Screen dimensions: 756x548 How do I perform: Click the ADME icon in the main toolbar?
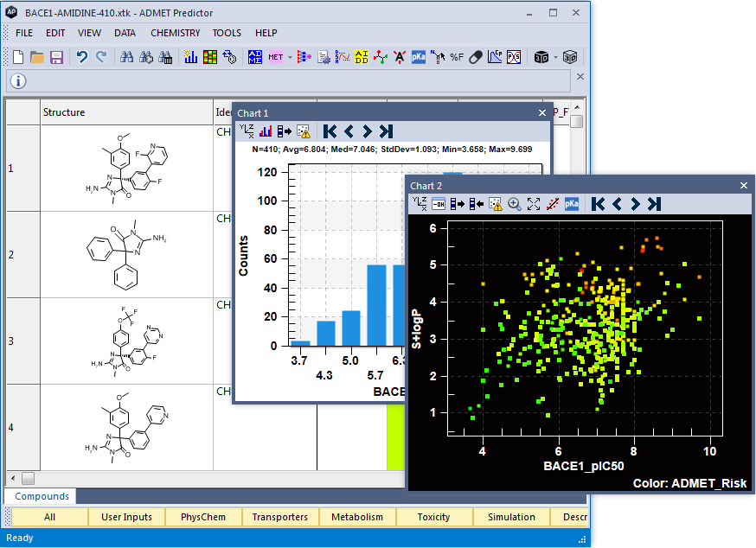(254, 57)
